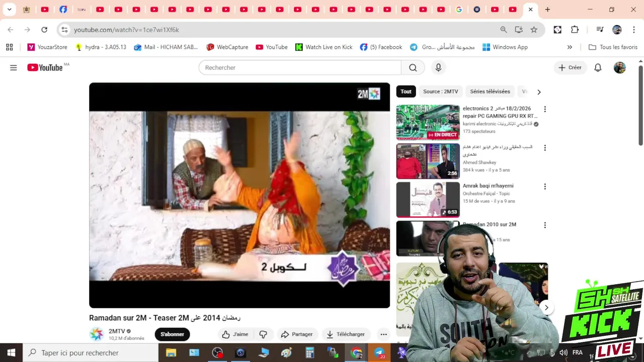This screenshot has height=362, width=644.
Task: Open the Calculator from the taskbar
Action: click(x=309, y=353)
